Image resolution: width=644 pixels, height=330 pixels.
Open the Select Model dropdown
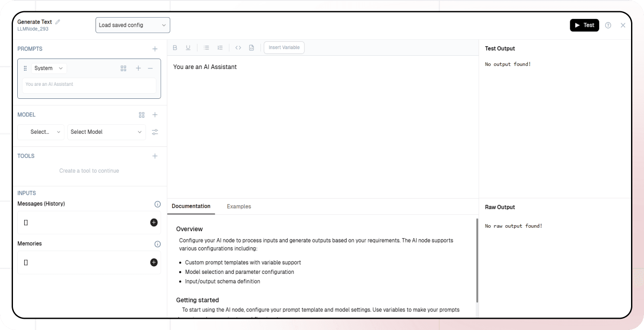(106, 132)
